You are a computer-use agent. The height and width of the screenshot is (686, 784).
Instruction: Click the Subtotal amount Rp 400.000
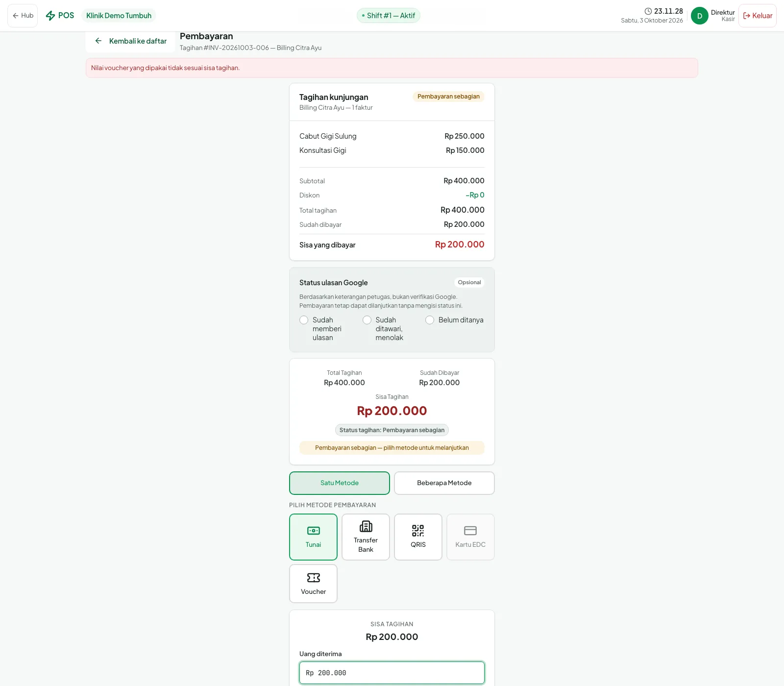tap(464, 181)
